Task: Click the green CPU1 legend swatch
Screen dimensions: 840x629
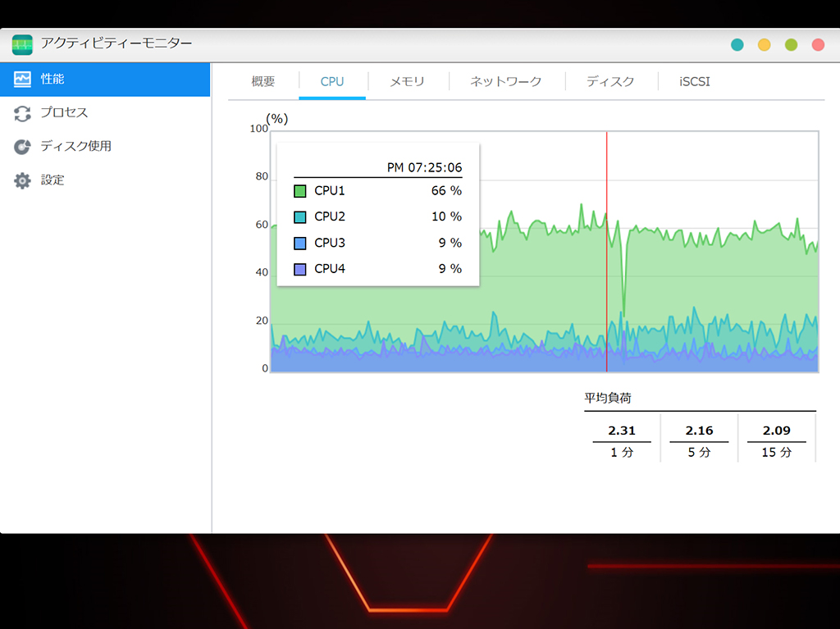Action: click(x=300, y=191)
